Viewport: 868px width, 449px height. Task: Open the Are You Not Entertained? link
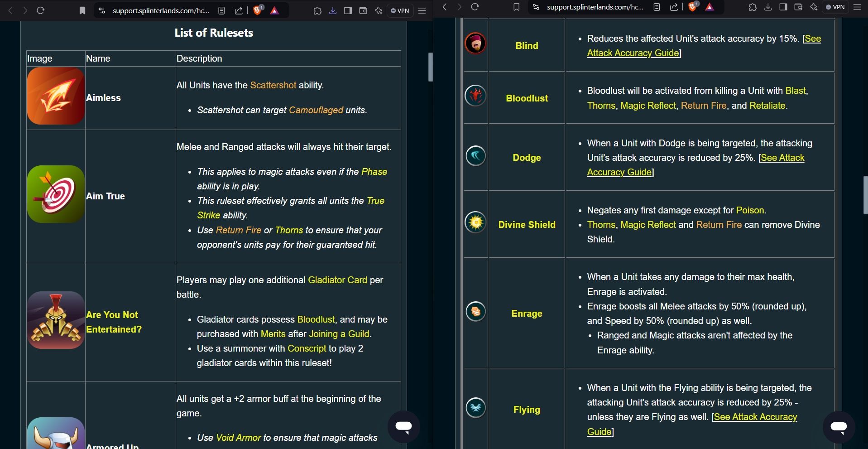[x=114, y=322]
